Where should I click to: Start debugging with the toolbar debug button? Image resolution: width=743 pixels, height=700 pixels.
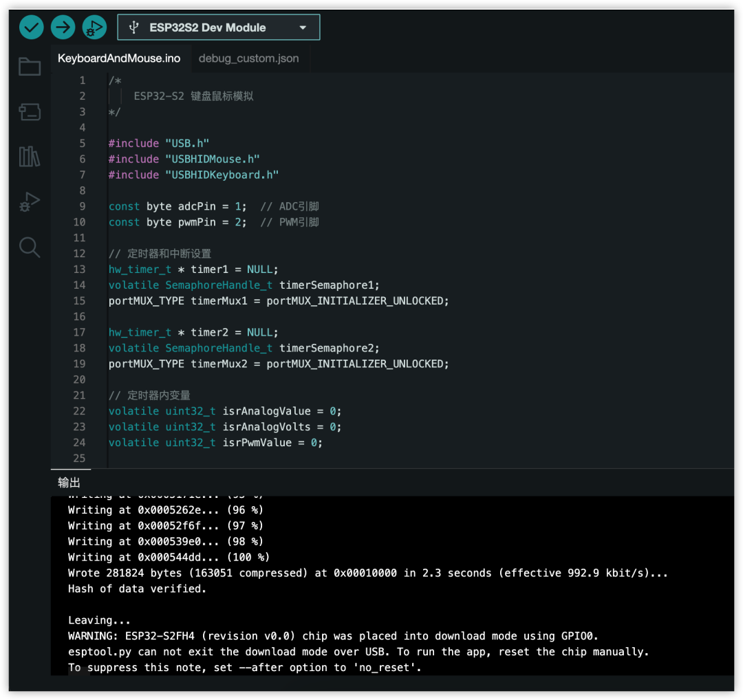tap(94, 28)
